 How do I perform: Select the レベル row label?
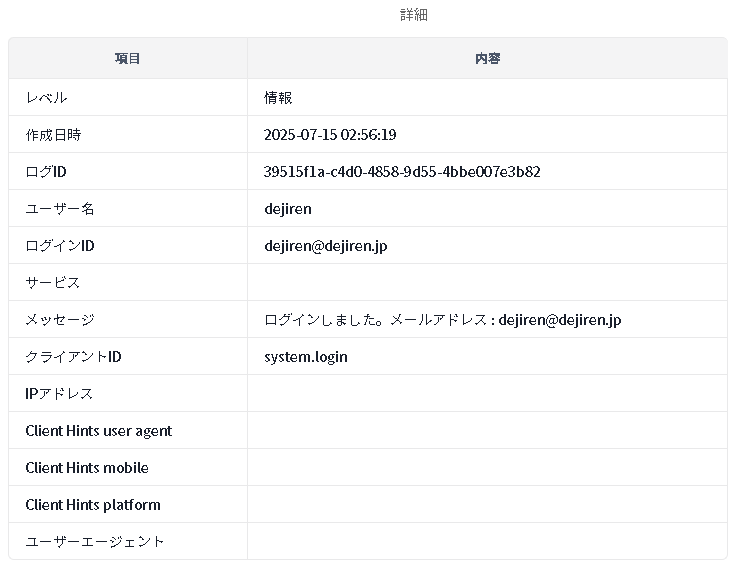click(x=46, y=98)
